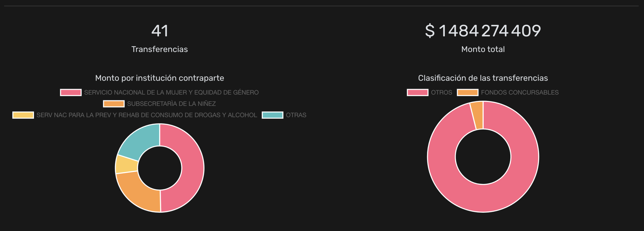
Task: Toggle the SUBSECRETARÍA DE LA NIÑEZ legend label
Action: 171,104
